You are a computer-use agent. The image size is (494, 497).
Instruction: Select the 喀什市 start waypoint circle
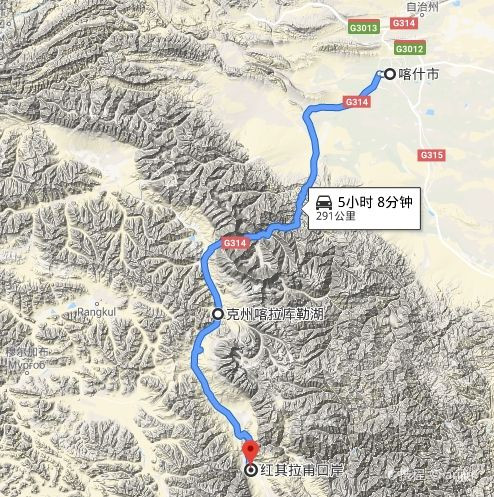click(x=389, y=74)
